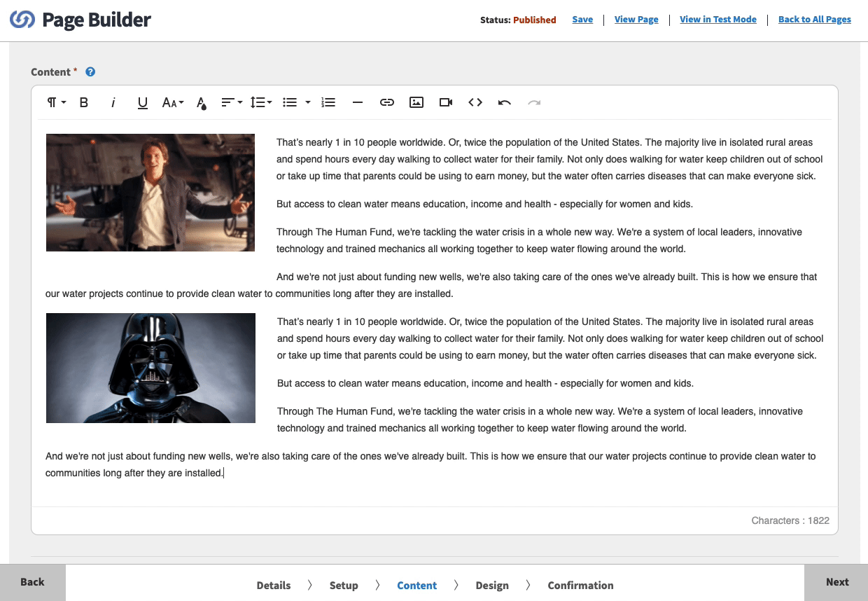Expand the bullet list style arrow
This screenshot has height=601, width=868.
(308, 102)
